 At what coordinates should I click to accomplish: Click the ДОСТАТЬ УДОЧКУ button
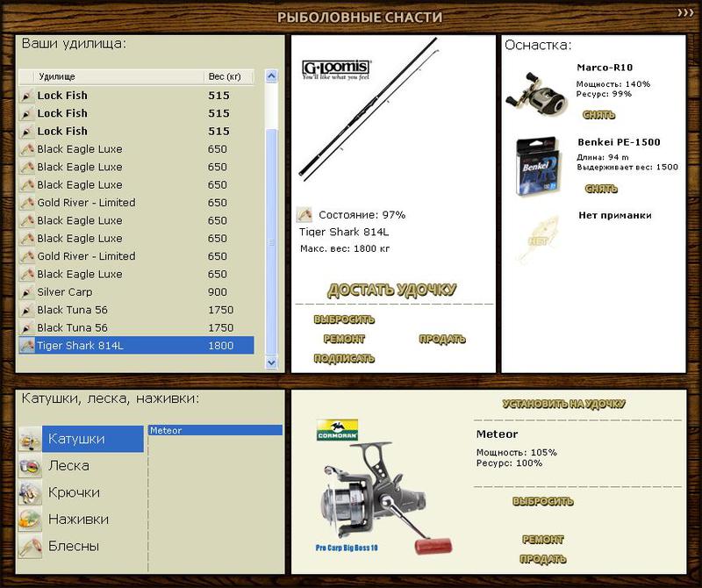[x=391, y=290]
